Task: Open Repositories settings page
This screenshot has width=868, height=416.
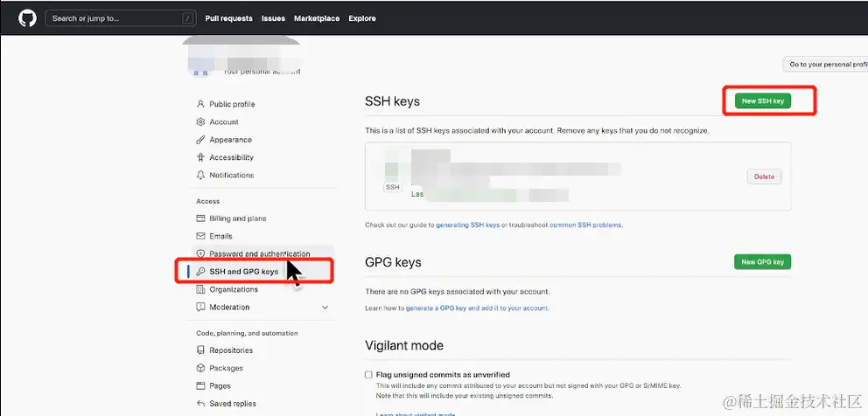Action: click(x=231, y=350)
